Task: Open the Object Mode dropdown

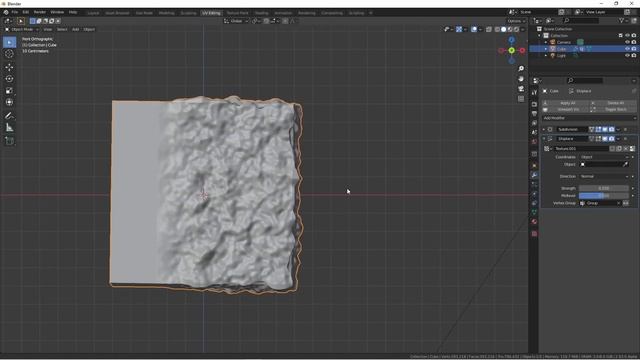Action: [22, 29]
